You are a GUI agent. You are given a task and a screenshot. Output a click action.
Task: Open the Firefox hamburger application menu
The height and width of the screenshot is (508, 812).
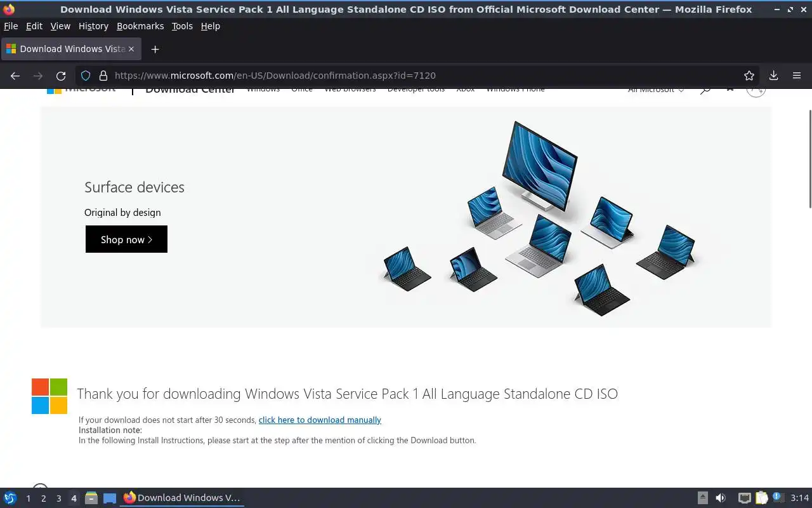tap(797, 76)
